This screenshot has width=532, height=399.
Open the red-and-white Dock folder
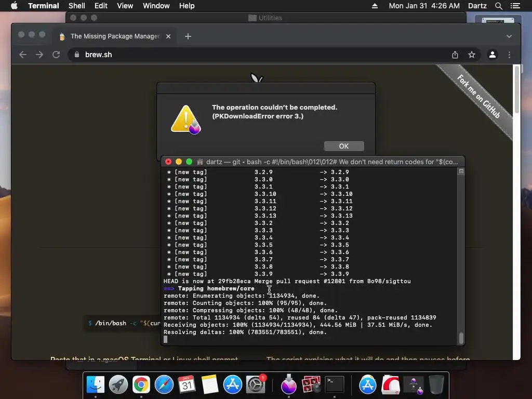pyautogui.click(x=391, y=384)
